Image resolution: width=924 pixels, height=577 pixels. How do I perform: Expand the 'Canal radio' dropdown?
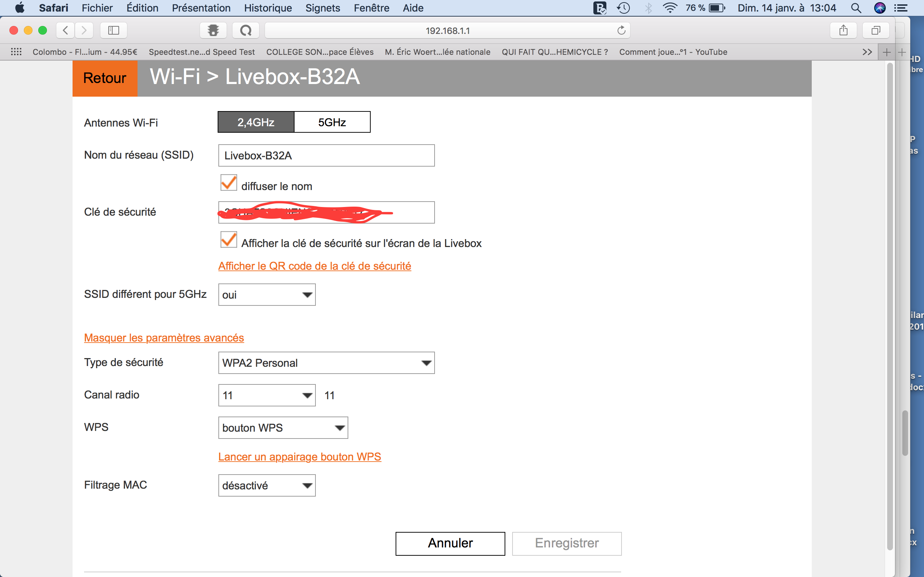coord(266,395)
